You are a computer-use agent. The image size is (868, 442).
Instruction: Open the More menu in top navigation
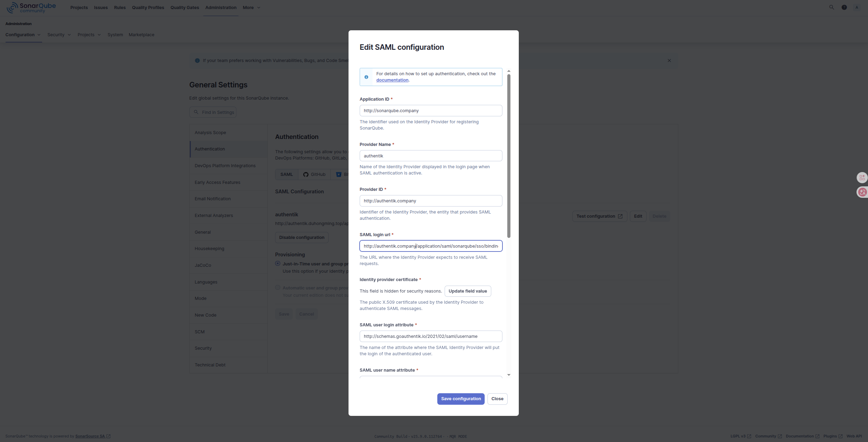[251, 8]
